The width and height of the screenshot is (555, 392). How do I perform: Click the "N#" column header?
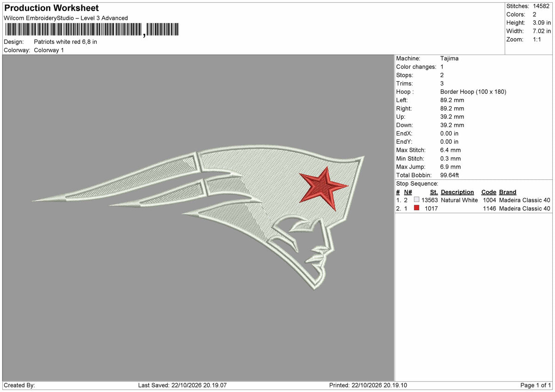pyautogui.click(x=408, y=192)
